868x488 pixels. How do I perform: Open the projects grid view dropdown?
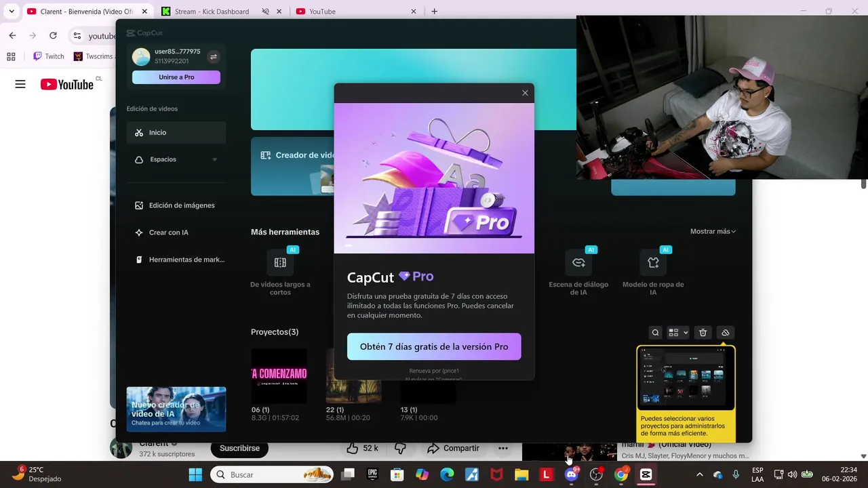[x=678, y=333]
